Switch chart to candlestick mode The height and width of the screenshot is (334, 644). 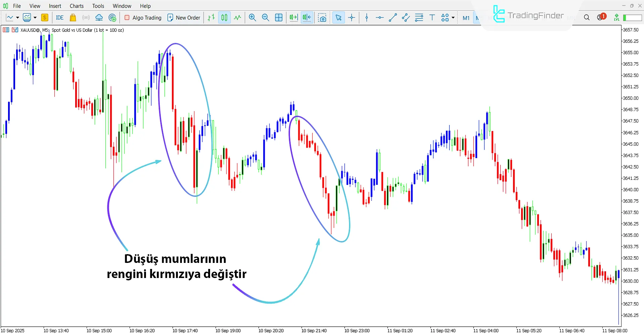point(224,18)
